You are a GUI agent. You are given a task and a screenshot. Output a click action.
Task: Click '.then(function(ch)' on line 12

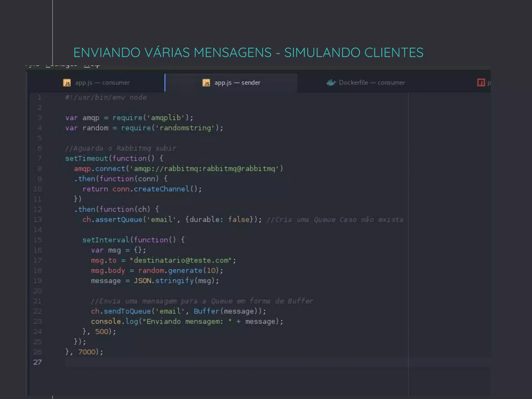click(x=112, y=209)
